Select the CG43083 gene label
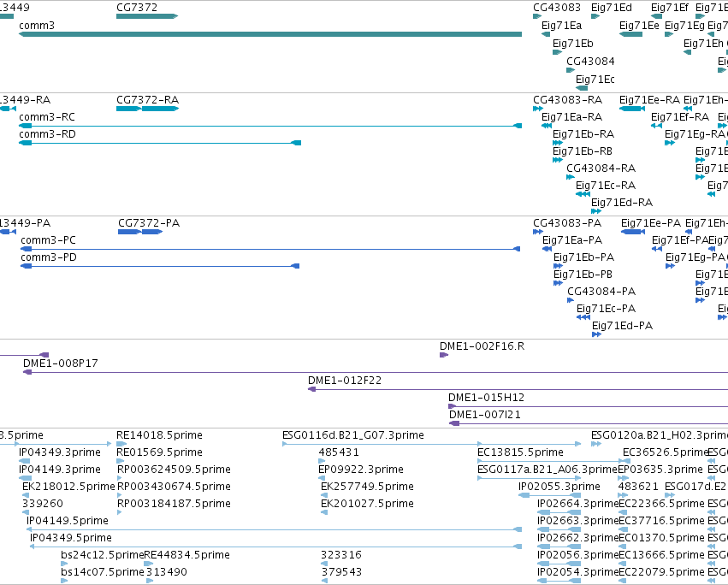Viewport: 728px width, 585px height. point(557,8)
